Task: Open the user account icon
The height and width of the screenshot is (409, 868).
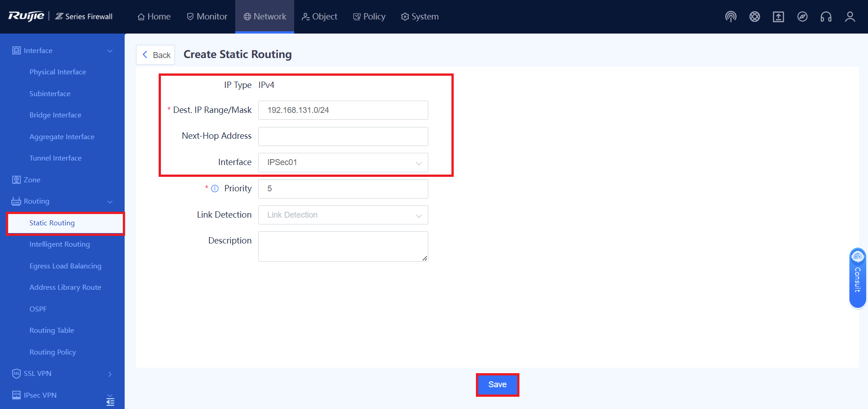Action: [850, 17]
